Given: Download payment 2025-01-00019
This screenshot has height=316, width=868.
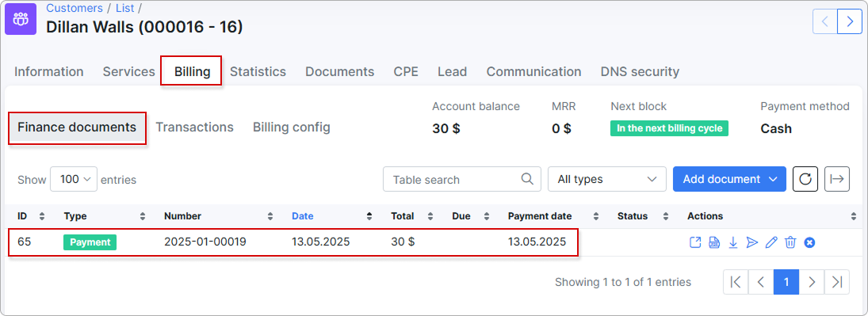Looking at the screenshot, I should pyautogui.click(x=733, y=242).
